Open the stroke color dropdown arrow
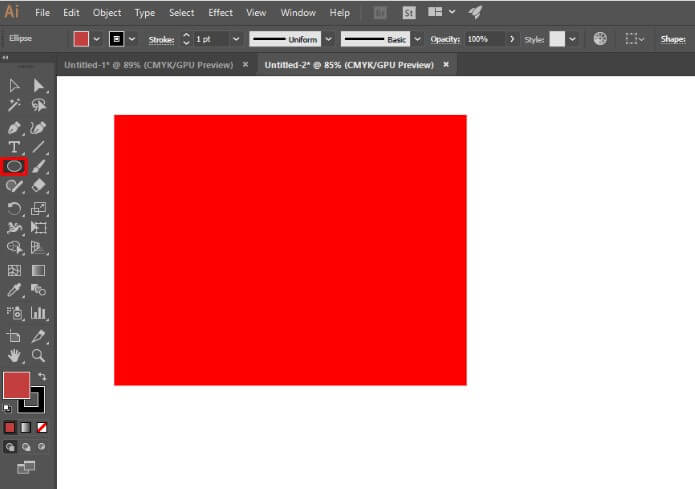This screenshot has width=695, height=489. click(x=132, y=39)
